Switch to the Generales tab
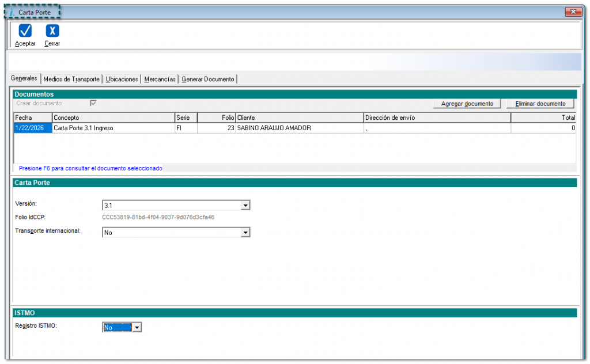The height and width of the screenshot is (364, 590). (24, 79)
